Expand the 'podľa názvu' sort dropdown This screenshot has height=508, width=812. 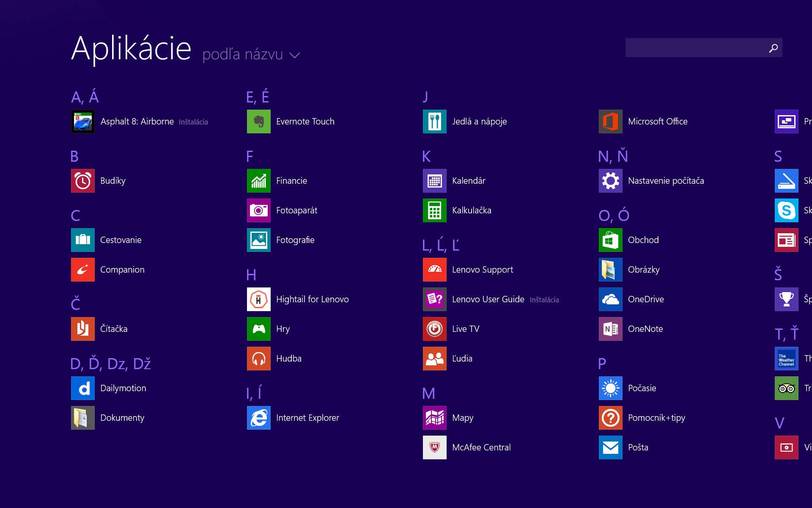tap(251, 55)
